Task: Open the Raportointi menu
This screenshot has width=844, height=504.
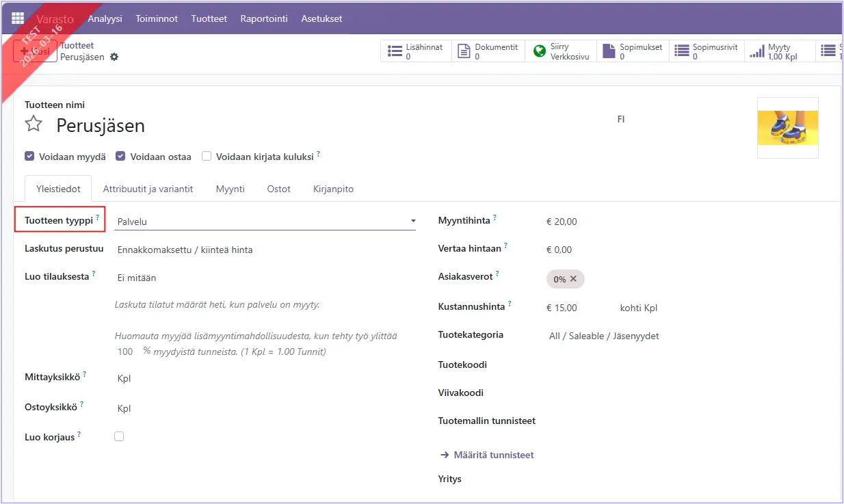Action: [x=264, y=18]
